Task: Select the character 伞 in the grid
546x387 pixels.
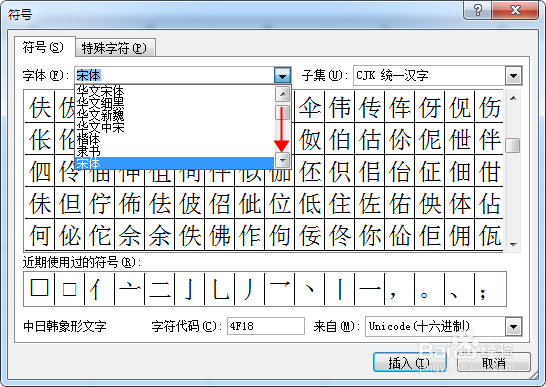Action: click(310, 107)
